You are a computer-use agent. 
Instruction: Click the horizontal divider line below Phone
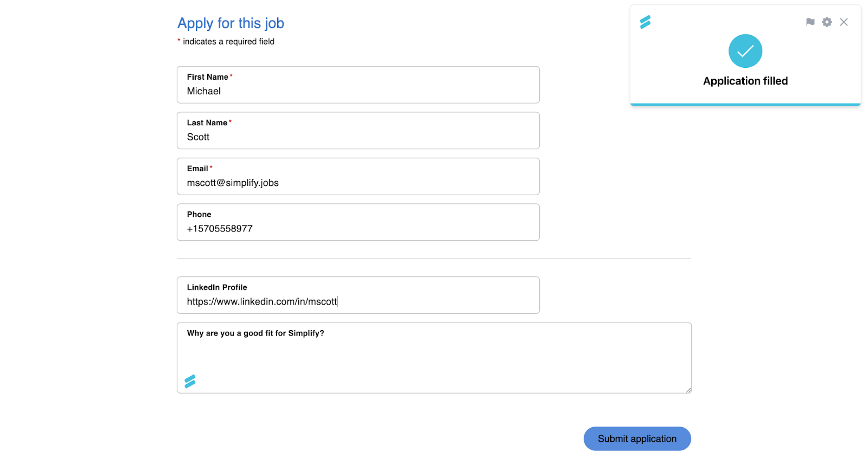point(434,259)
